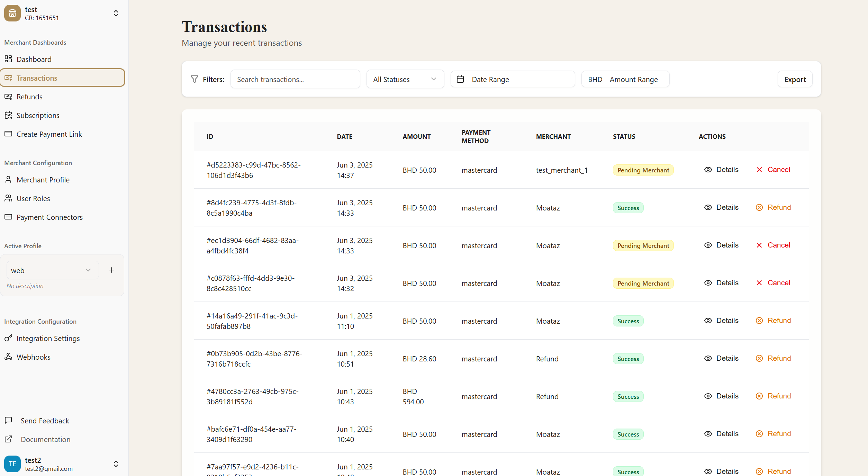The height and width of the screenshot is (476, 868).
Task: Open details of BHD 594.00 transaction
Action: (721, 396)
